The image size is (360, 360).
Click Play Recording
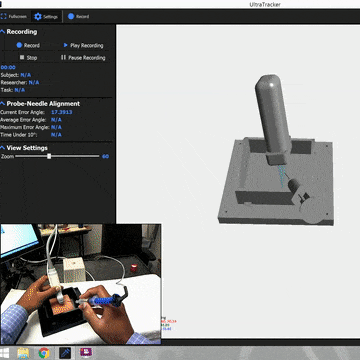pos(83,45)
